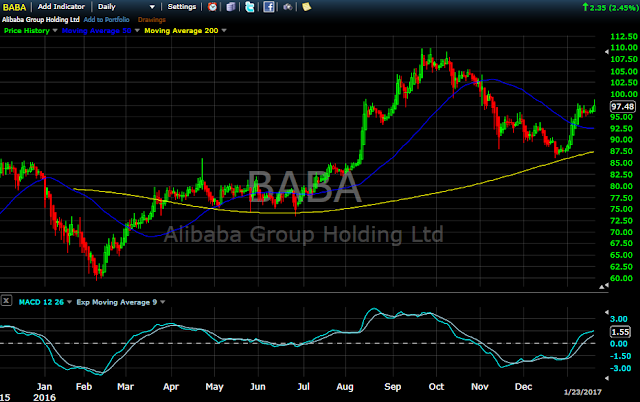The height and width of the screenshot is (402, 640).
Task: Click the Moving Average 50 label
Action: (x=96, y=31)
